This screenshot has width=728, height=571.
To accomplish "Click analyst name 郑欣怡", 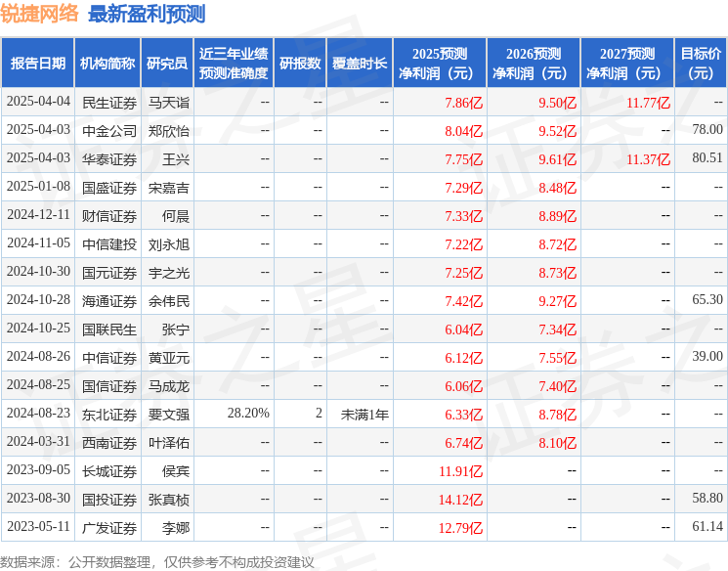I will (x=168, y=131).
